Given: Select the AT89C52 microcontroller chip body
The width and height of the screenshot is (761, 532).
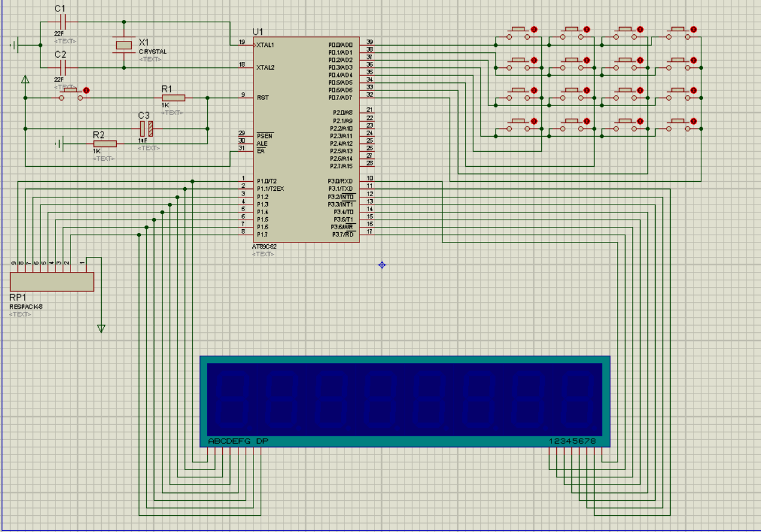Looking at the screenshot, I should point(306,140).
